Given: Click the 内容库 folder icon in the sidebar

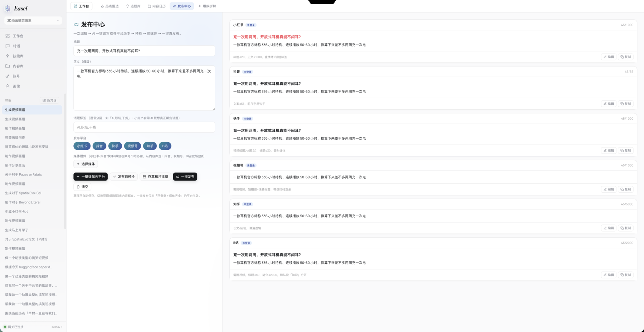Looking at the screenshot, I should click(x=8, y=66).
